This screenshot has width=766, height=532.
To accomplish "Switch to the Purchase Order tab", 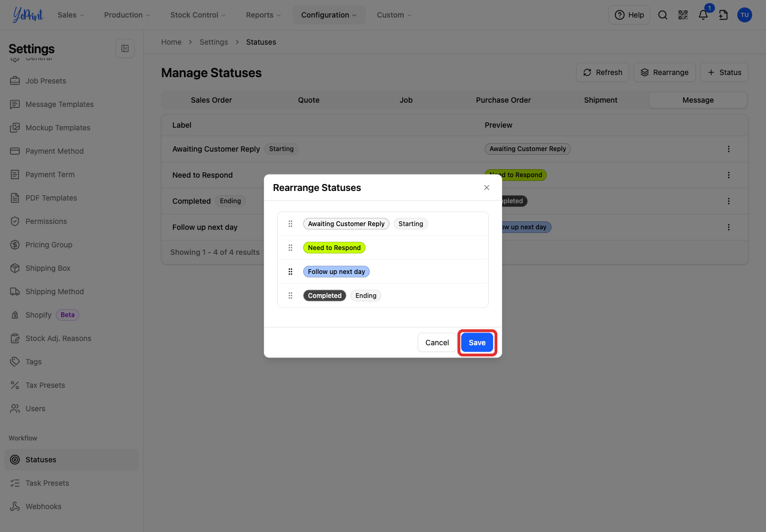I will click(x=503, y=100).
